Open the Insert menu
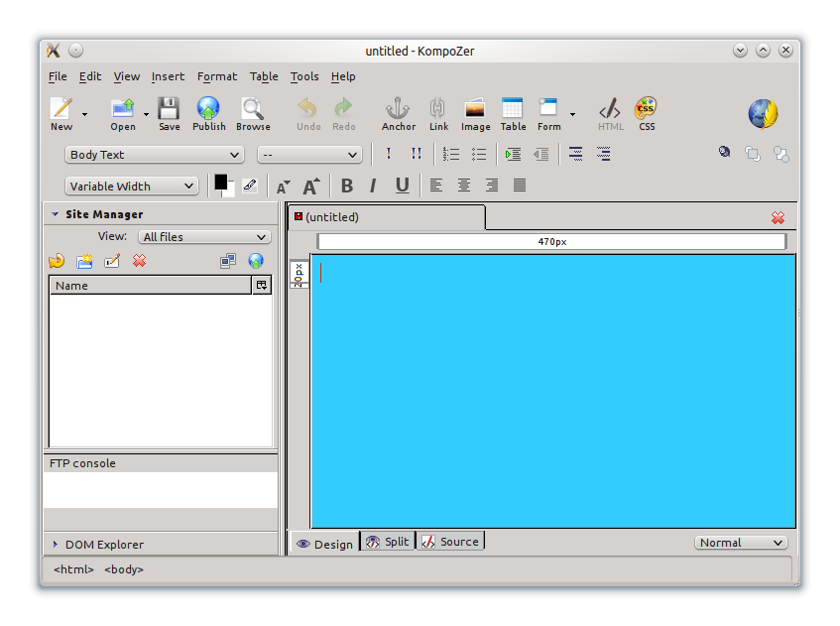Screen dimensions: 840x626 (x=168, y=76)
